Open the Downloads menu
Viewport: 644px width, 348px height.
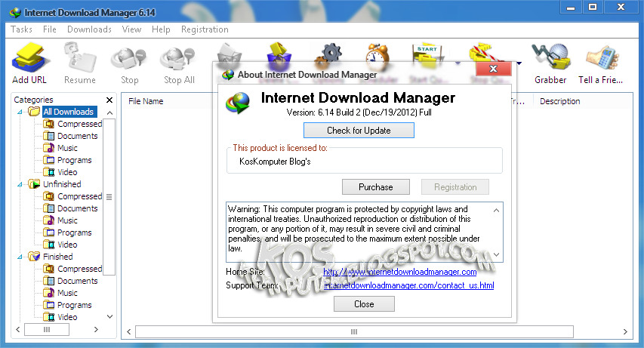point(89,29)
